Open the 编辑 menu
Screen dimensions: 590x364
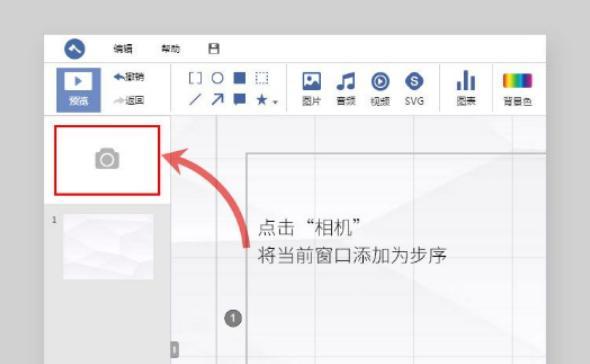pos(123,49)
